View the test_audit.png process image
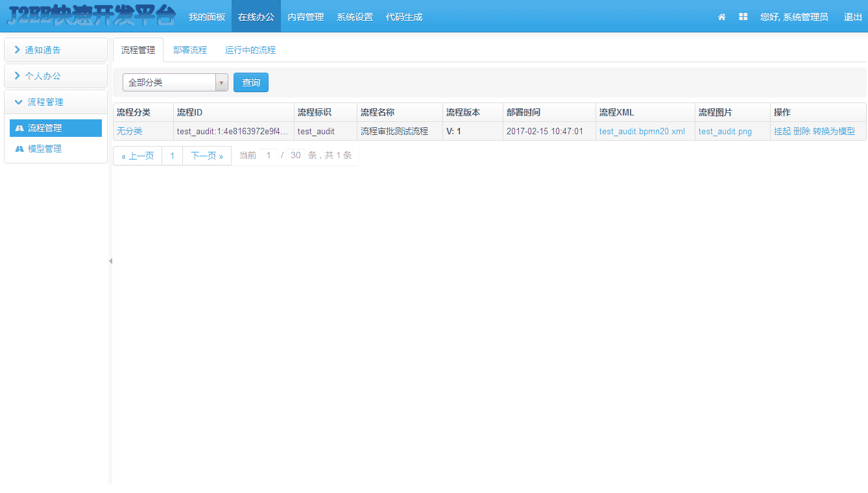 [725, 131]
